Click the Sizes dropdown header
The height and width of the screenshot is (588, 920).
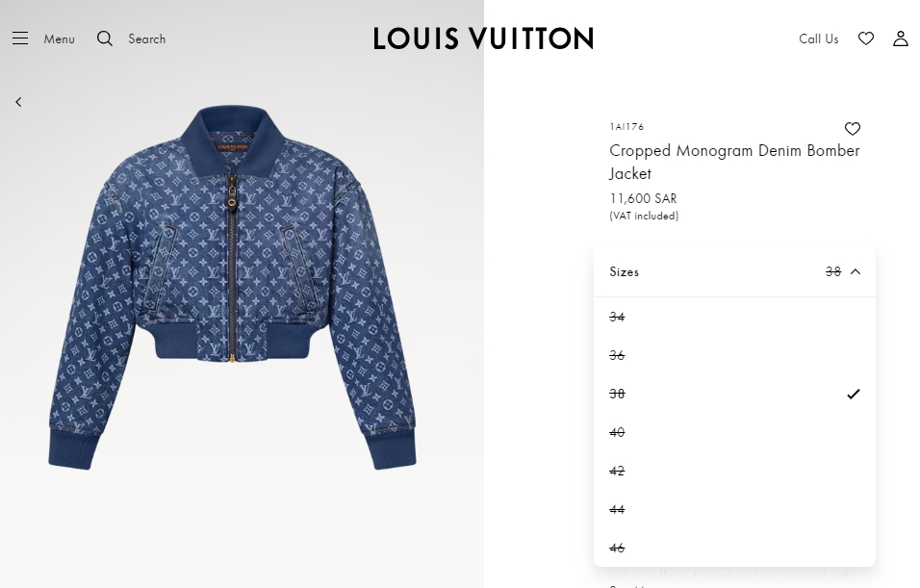734,271
